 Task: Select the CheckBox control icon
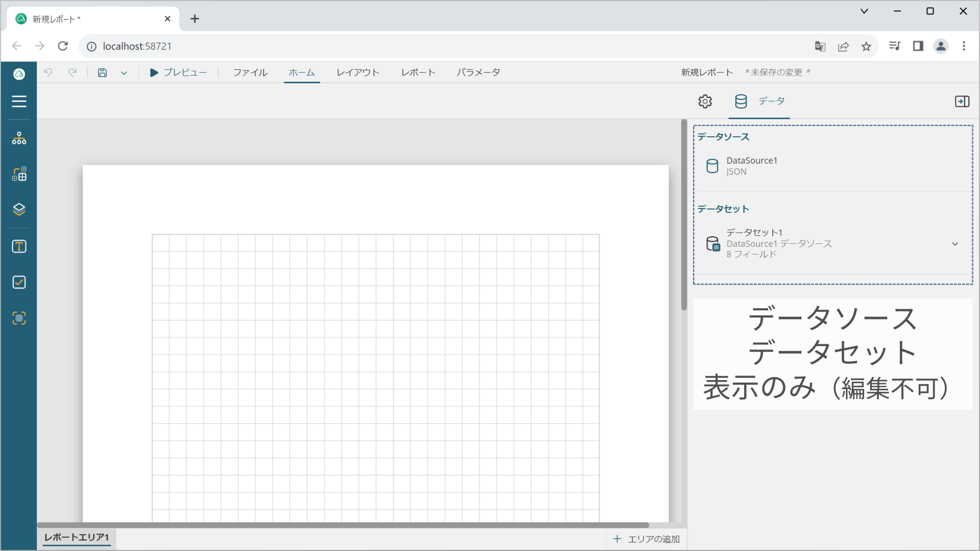19,282
